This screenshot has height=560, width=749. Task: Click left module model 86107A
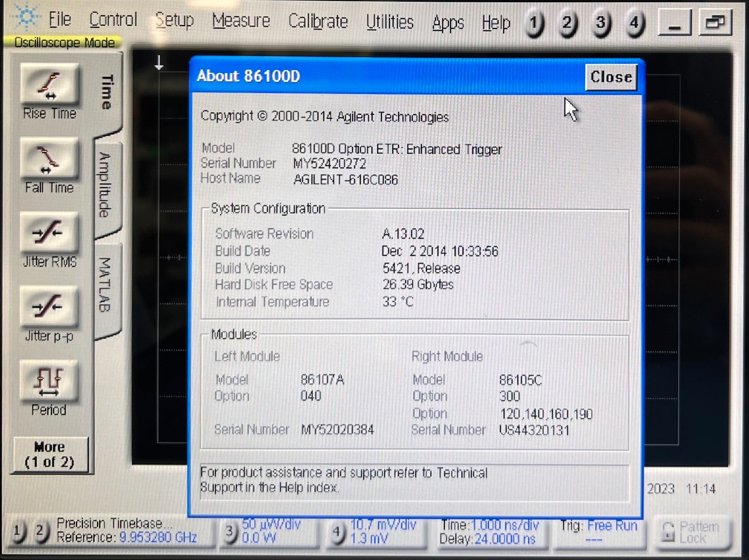click(x=323, y=379)
